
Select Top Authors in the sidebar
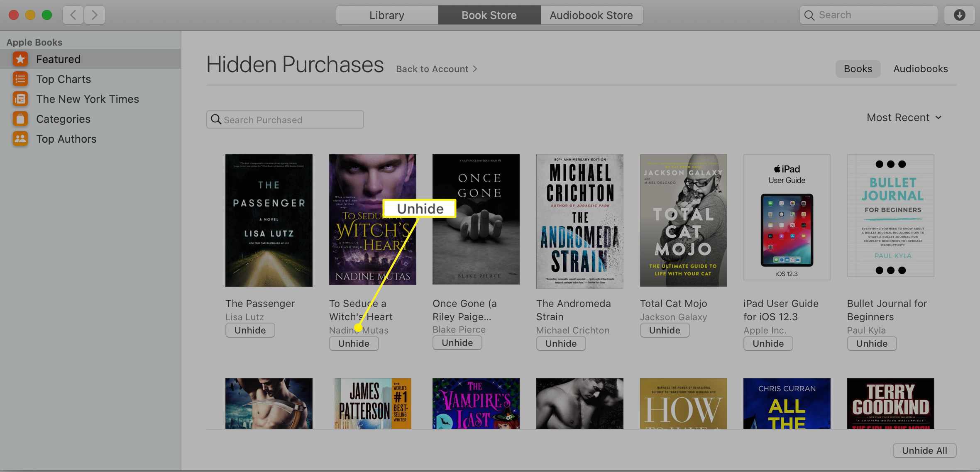point(90,139)
